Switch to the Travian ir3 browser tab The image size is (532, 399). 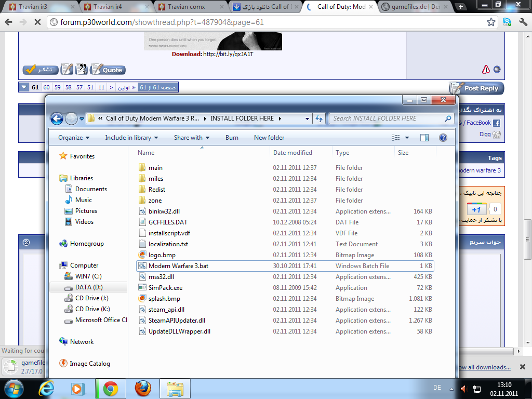[41, 6]
